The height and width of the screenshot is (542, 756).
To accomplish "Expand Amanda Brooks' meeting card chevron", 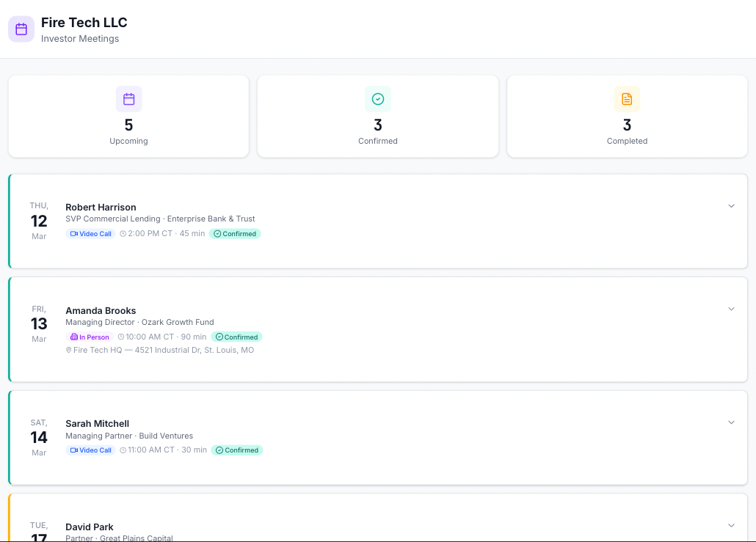I will (x=731, y=309).
